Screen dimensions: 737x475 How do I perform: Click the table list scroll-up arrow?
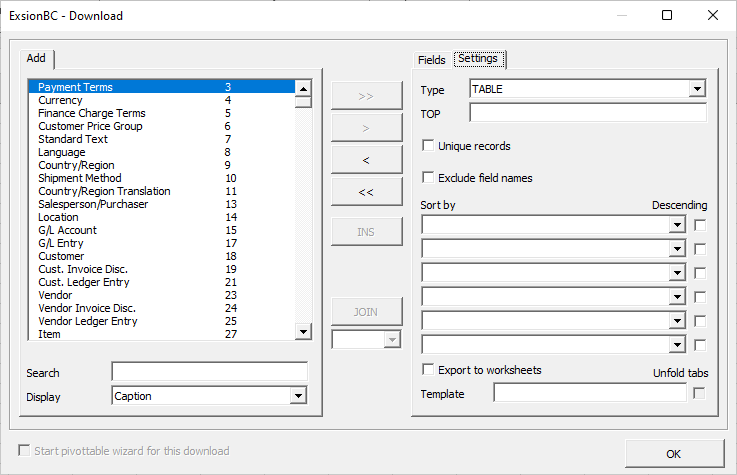click(x=303, y=88)
